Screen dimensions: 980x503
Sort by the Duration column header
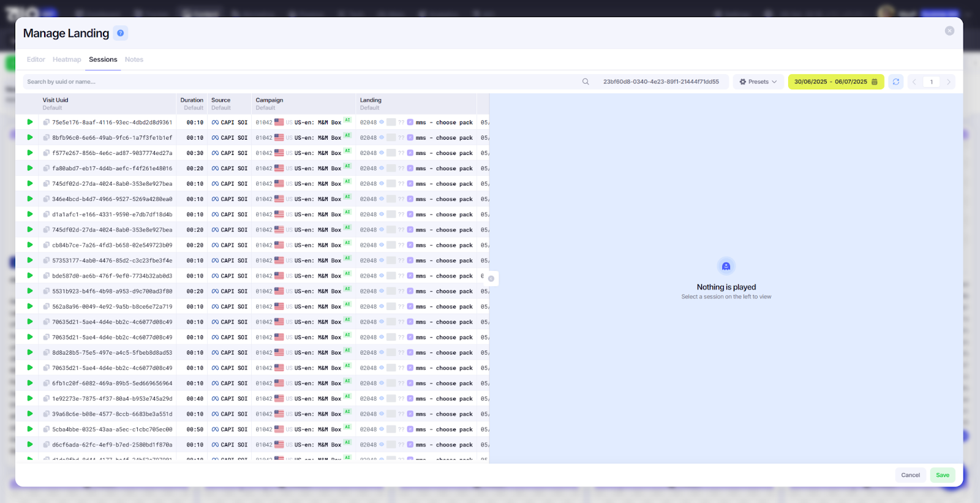pos(192,100)
